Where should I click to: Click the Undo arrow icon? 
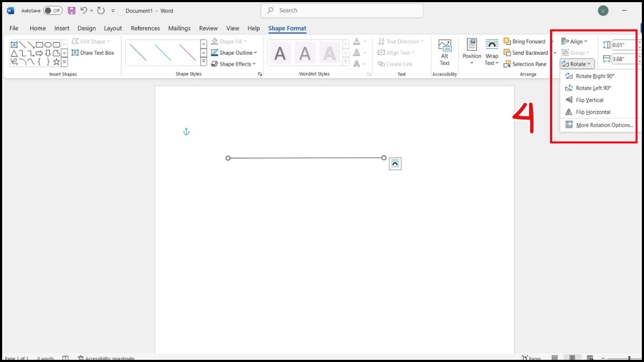click(x=84, y=10)
